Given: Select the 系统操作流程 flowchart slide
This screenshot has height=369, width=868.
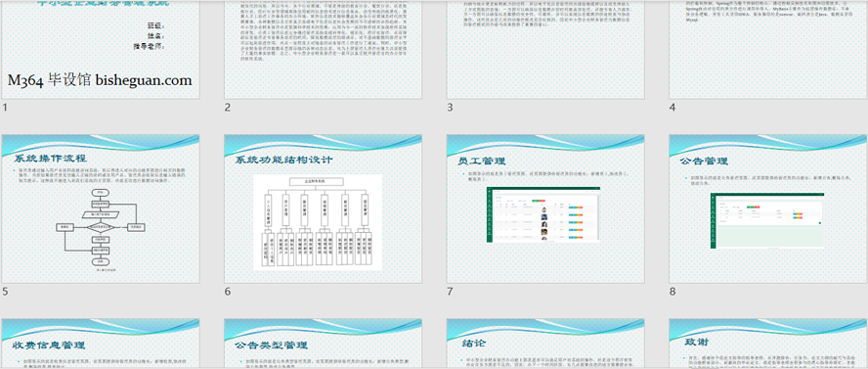Looking at the screenshot, I should (101, 208).
